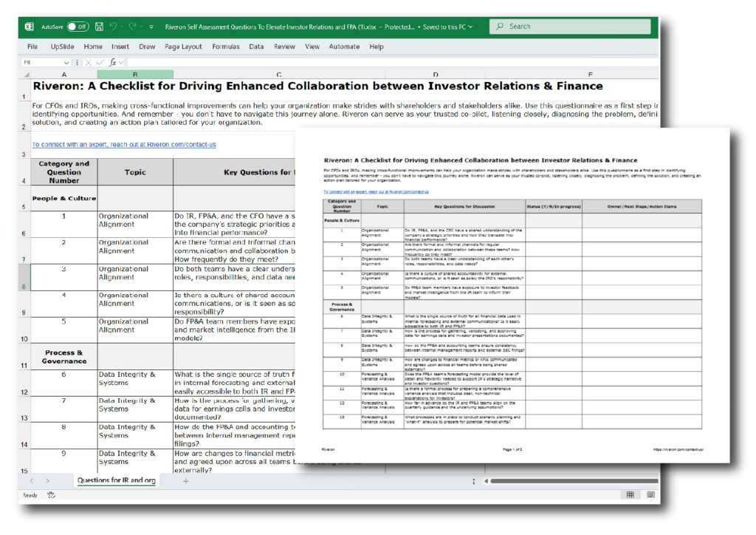Click the accessibility checker status icon
Screen dimensions: 756x535
click(x=51, y=494)
